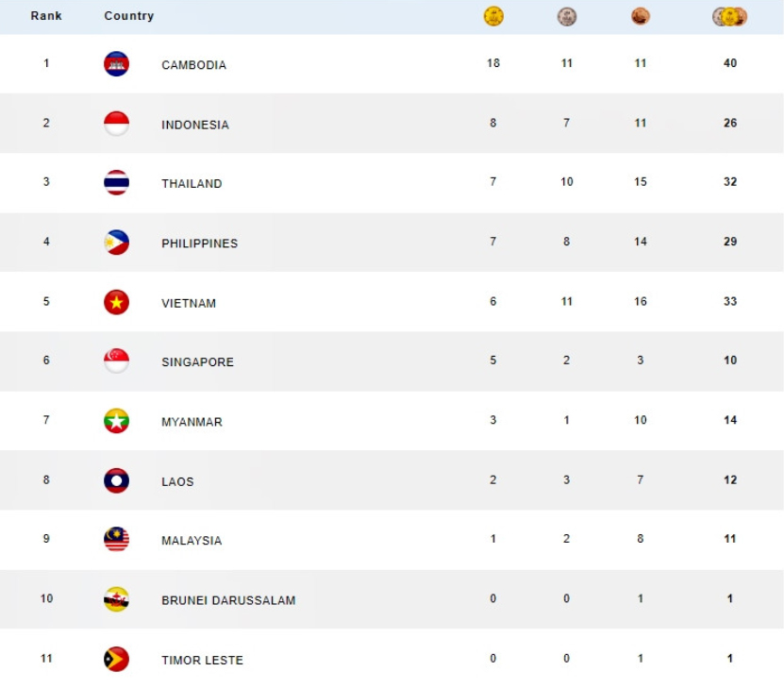Screen dimensions: 784x688
Task: Open the MALAYSIA country name
Action: [x=192, y=541]
